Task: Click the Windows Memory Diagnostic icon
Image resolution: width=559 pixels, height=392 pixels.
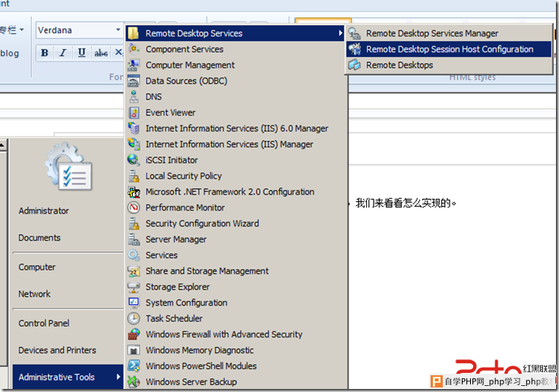Action: pyautogui.click(x=134, y=350)
